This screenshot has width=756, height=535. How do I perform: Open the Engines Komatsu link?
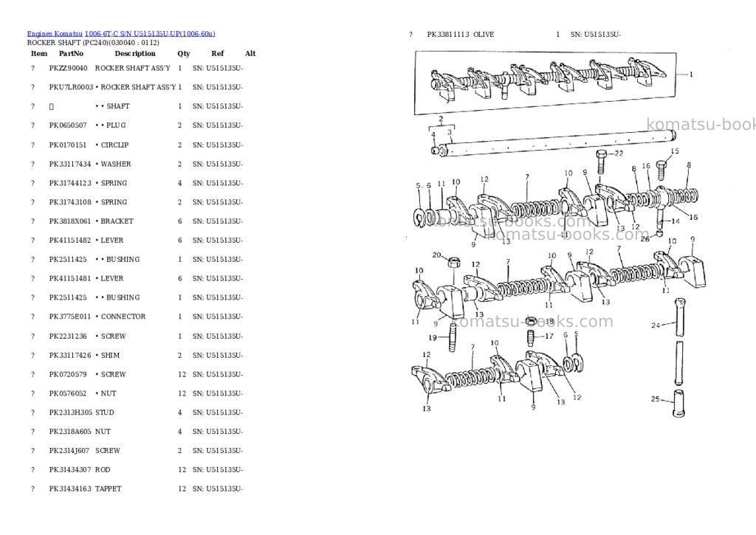coord(55,34)
